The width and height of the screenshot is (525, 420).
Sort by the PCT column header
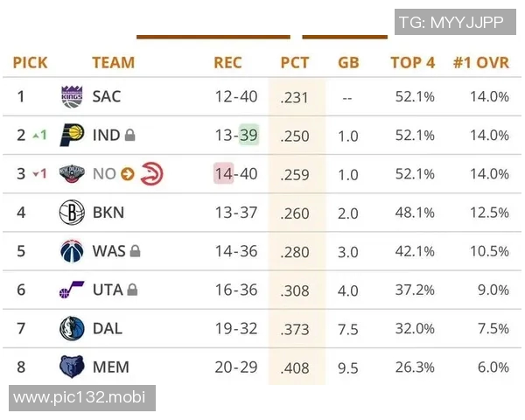(295, 63)
